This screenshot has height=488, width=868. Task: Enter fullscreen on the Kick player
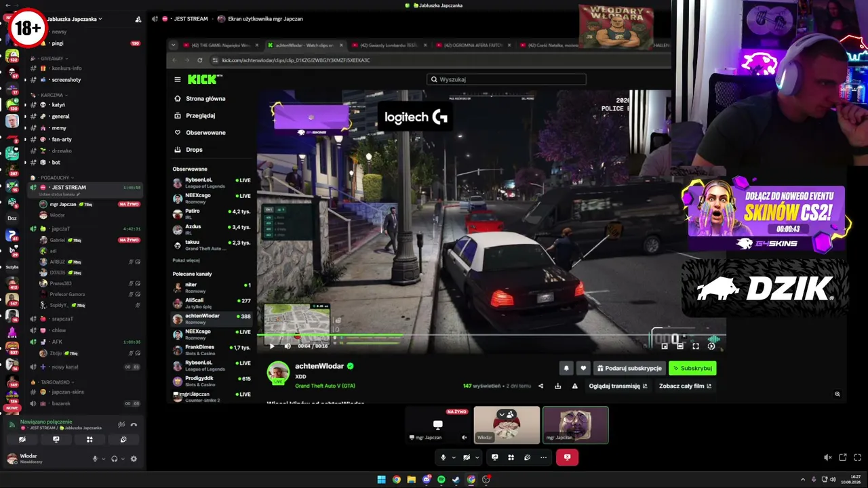click(x=696, y=346)
